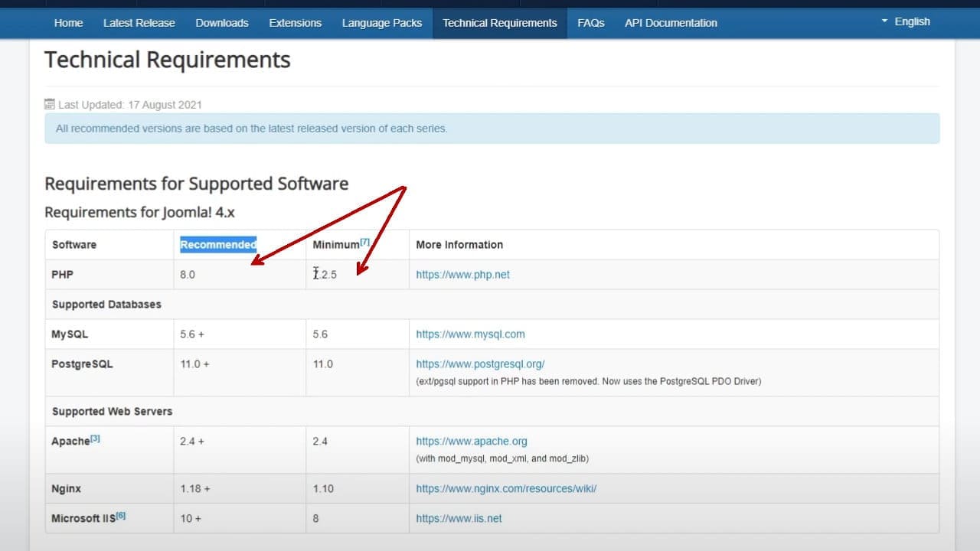
Task: Open https://www.iis.net link
Action: 459,518
